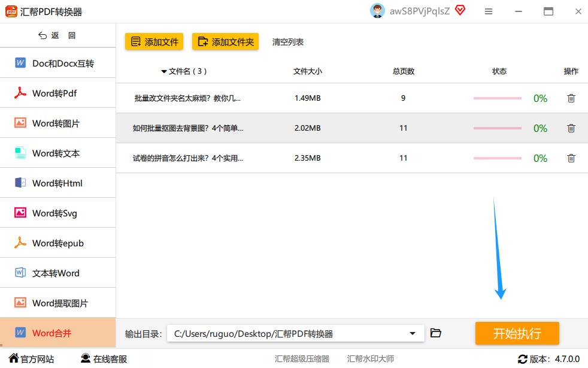Click the username awS8PVjPqlsZ
This screenshot has width=588, height=368.
click(420, 11)
